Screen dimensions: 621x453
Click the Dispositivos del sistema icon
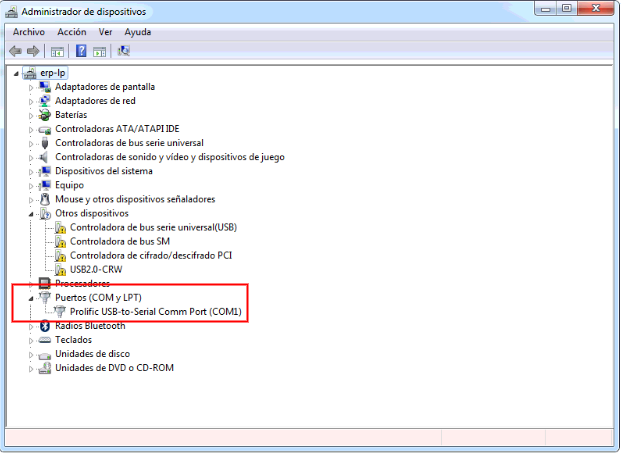(45, 171)
